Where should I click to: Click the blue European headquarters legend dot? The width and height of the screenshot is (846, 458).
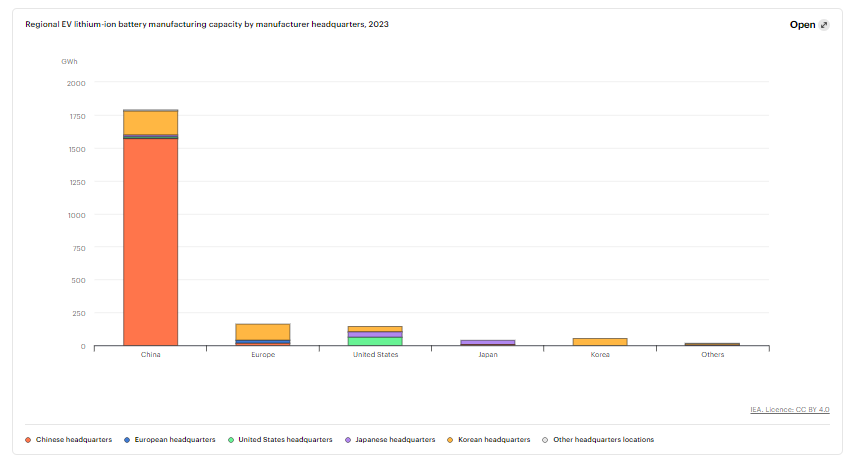[126, 439]
